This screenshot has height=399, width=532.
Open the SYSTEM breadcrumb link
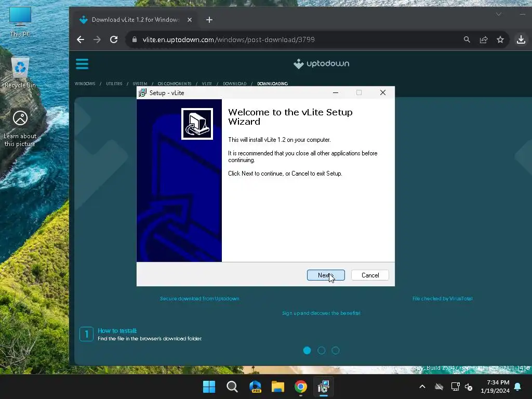140,84
